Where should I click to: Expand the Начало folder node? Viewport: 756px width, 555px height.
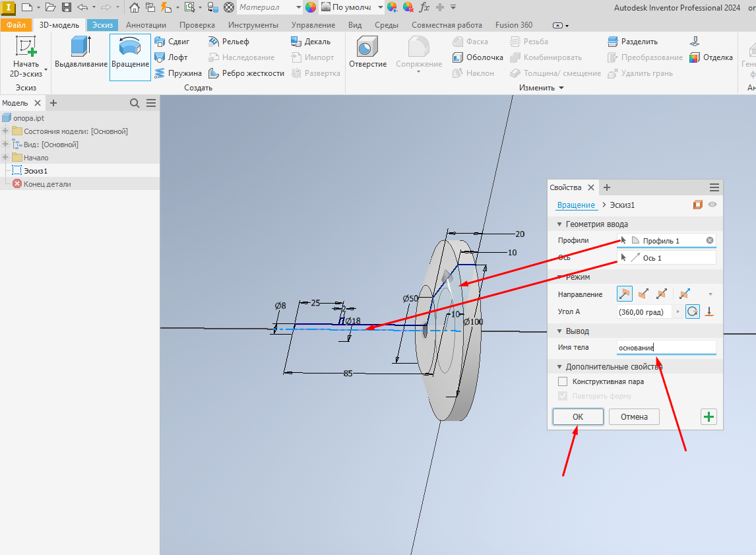coord(6,157)
